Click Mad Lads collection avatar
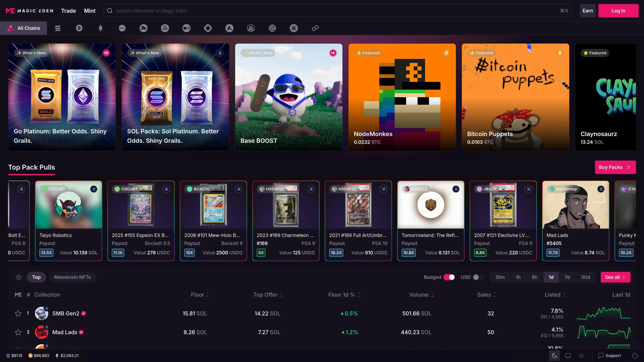 [x=41, y=332]
